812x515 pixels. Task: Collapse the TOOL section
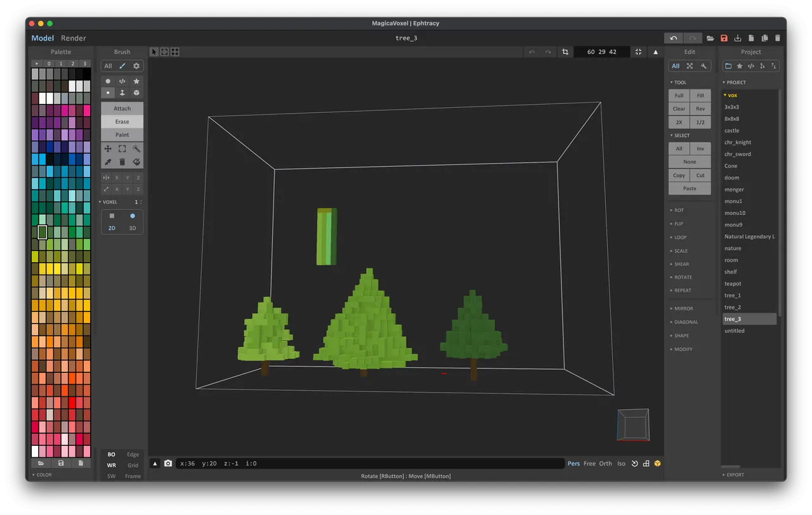[679, 82]
